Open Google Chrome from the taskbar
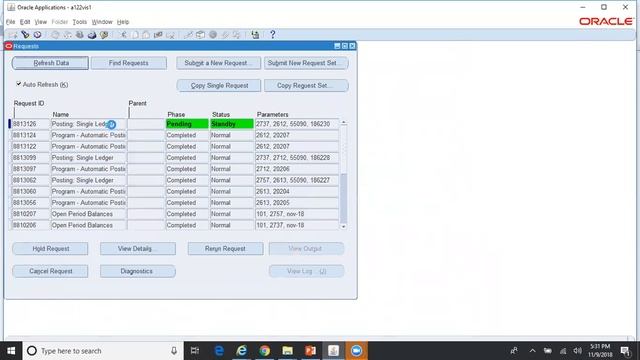The image size is (640, 360). coord(265,351)
